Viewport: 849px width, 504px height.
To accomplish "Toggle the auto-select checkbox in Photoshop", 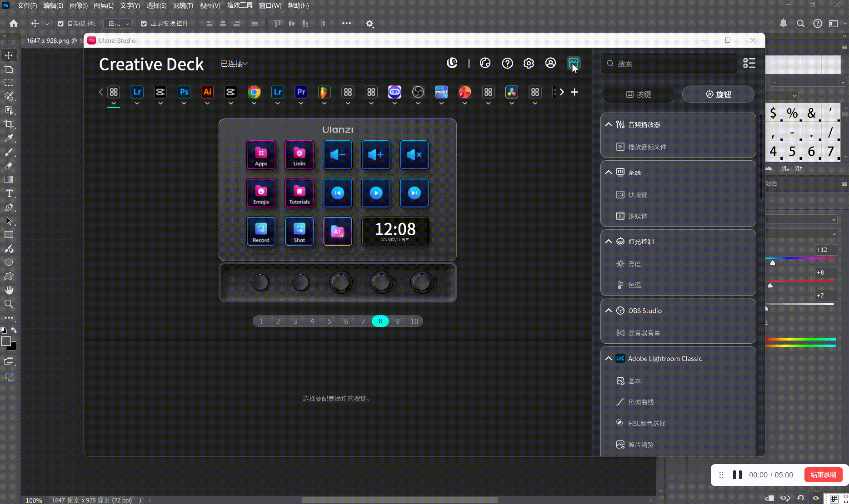I will tap(60, 24).
